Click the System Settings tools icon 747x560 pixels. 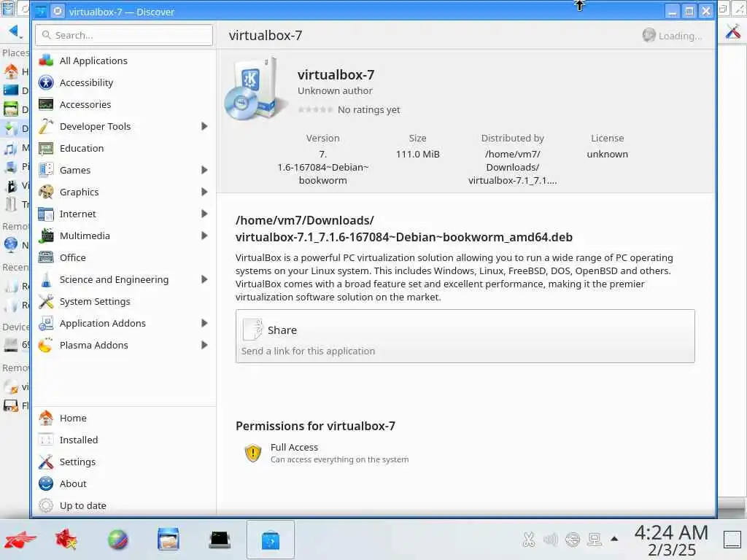(x=46, y=301)
